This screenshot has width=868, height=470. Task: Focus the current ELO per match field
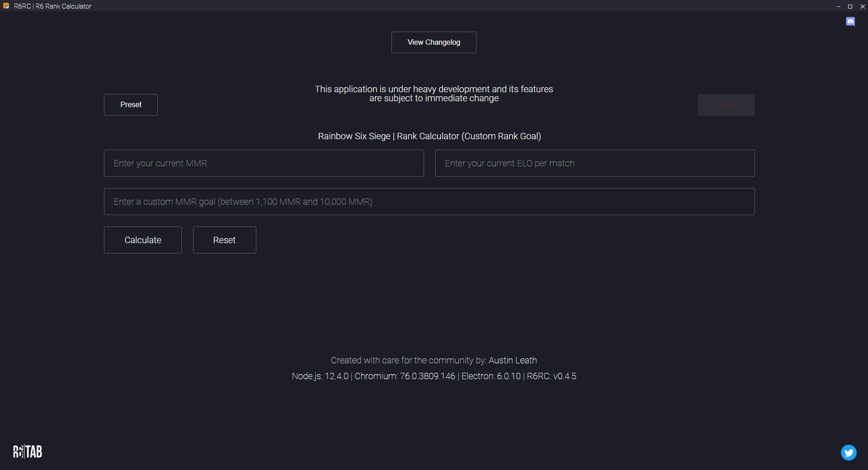[x=595, y=163]
